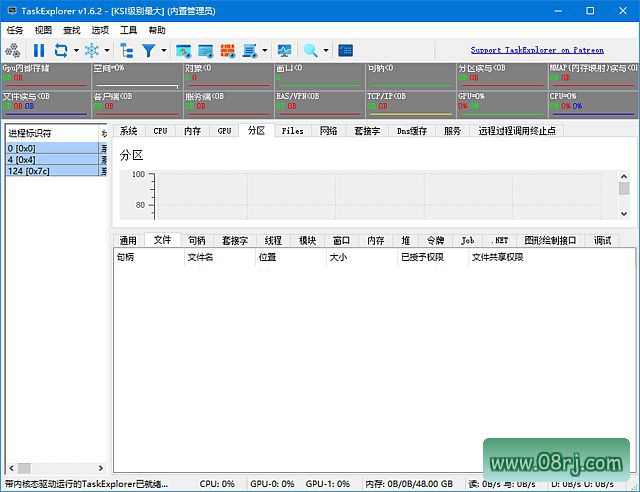Open the 视图 menu
Viewport: 640px width, 492px height.
(43, 30)
